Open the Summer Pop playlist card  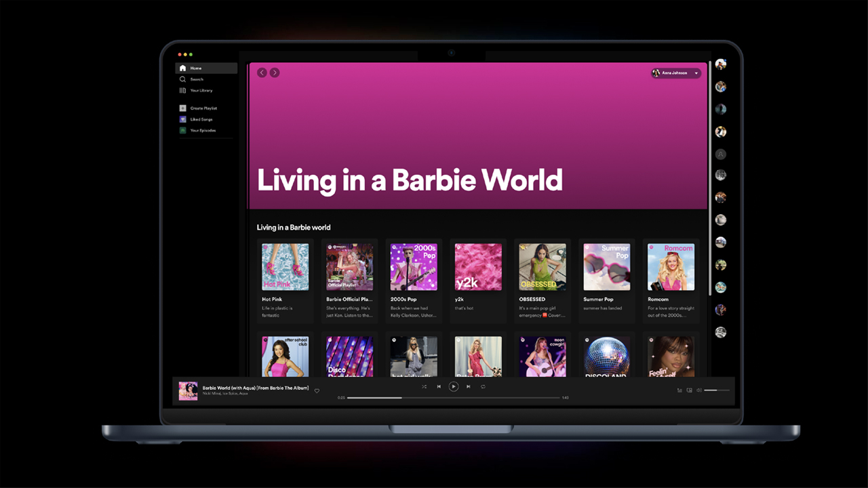pyautogui.click(x=607, y=267)
